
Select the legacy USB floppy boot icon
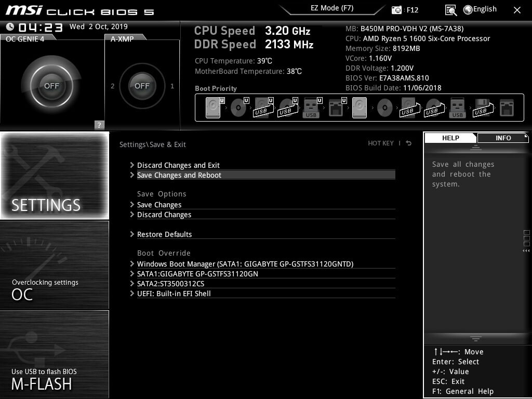[483, 108]
